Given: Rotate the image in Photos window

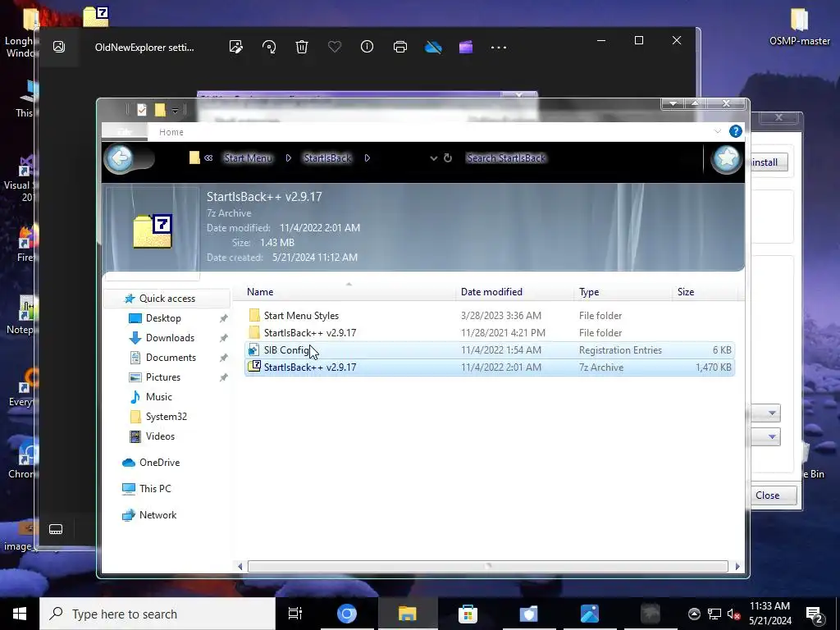Looking at the screenshot, I should [269, 47].
